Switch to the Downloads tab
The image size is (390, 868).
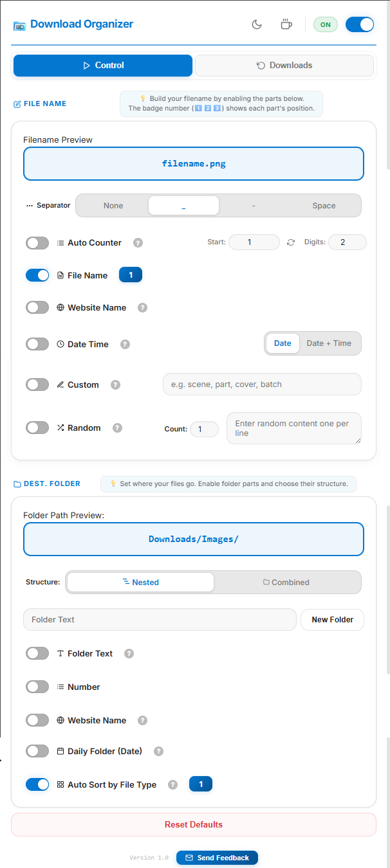point(284,65)
